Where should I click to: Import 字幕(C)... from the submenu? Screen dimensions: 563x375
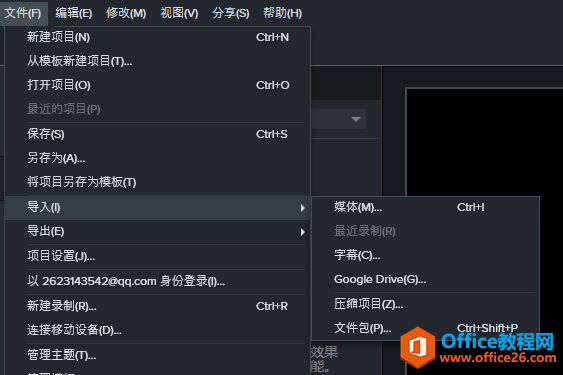(x=425, y=255)
